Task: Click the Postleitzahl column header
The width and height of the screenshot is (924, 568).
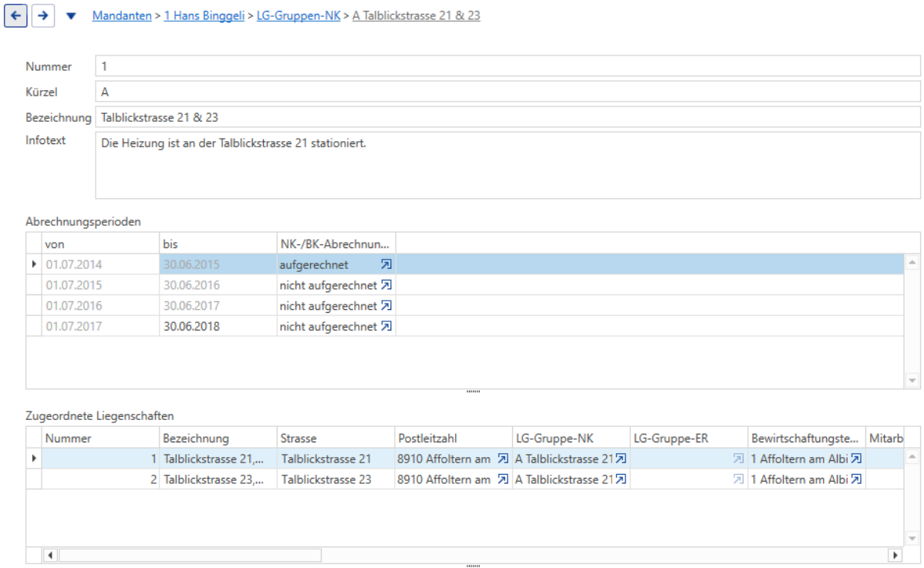Action: 454,438
